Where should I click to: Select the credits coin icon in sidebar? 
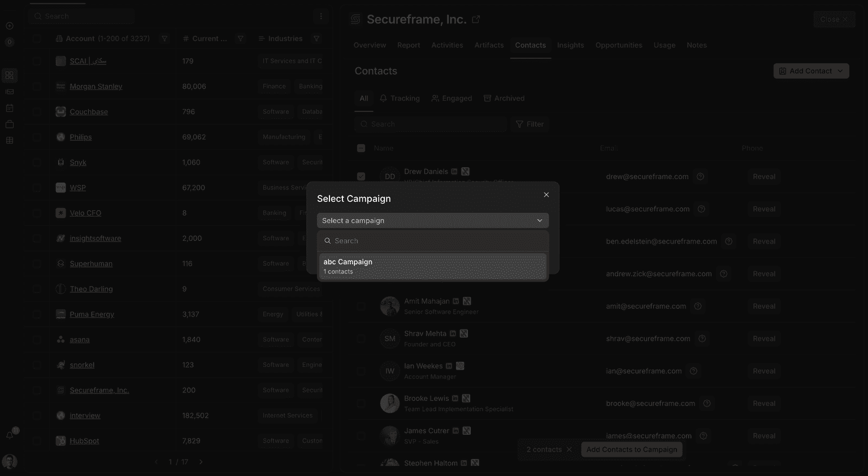click(10, 41)
